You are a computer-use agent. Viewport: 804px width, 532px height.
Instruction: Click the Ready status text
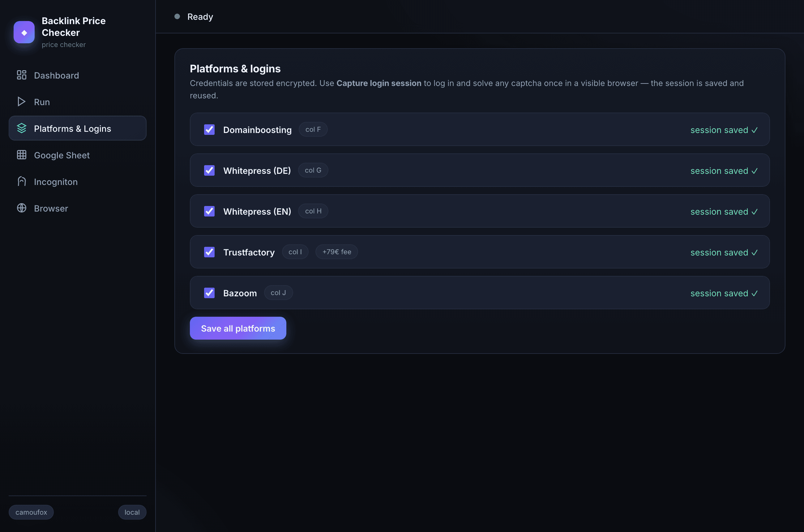click(200, 17)
